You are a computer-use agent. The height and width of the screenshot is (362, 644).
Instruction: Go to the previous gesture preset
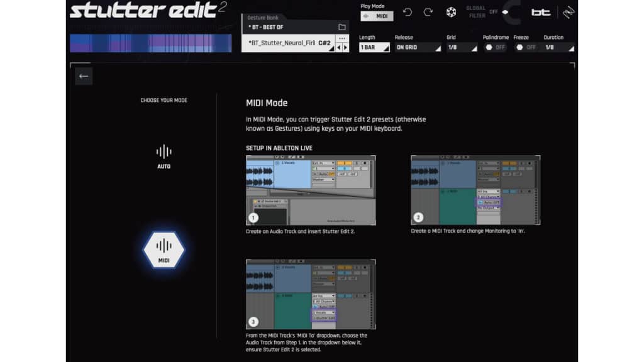pos(339,48)
